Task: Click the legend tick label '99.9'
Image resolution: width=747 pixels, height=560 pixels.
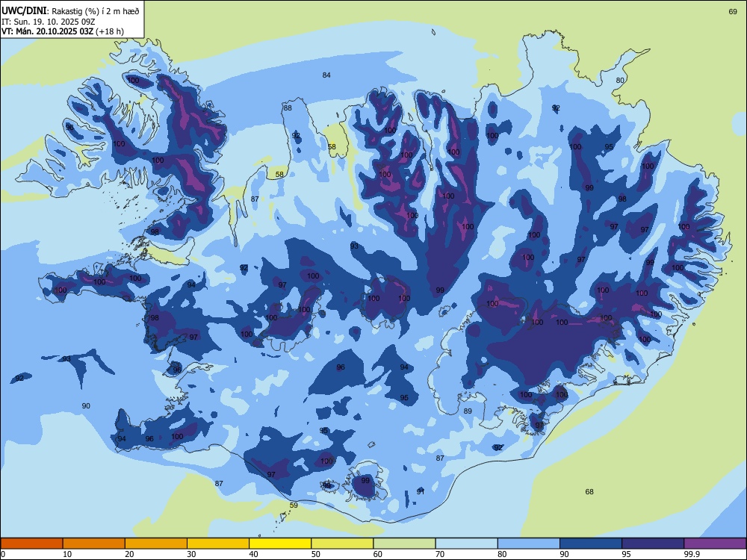Action: pyautogui.click(x=692, y=554)
